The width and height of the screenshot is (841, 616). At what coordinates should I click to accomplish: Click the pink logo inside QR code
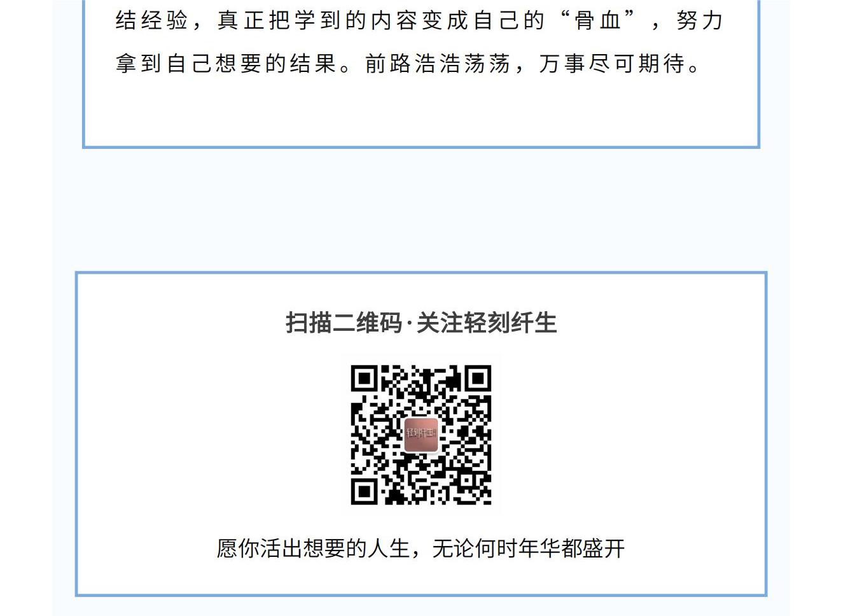(x=421, y=435)
